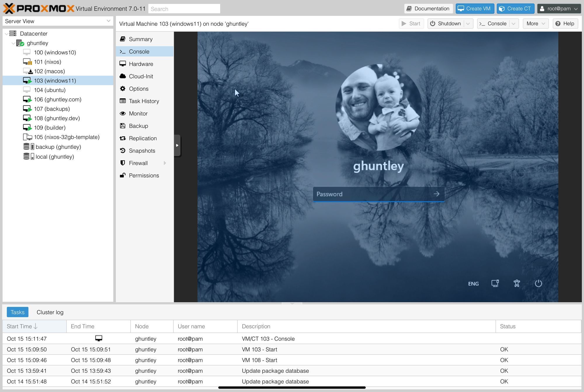584x392 pixels.
Task: Click the Windows power icon on lock screen
Action: point(538,283)
